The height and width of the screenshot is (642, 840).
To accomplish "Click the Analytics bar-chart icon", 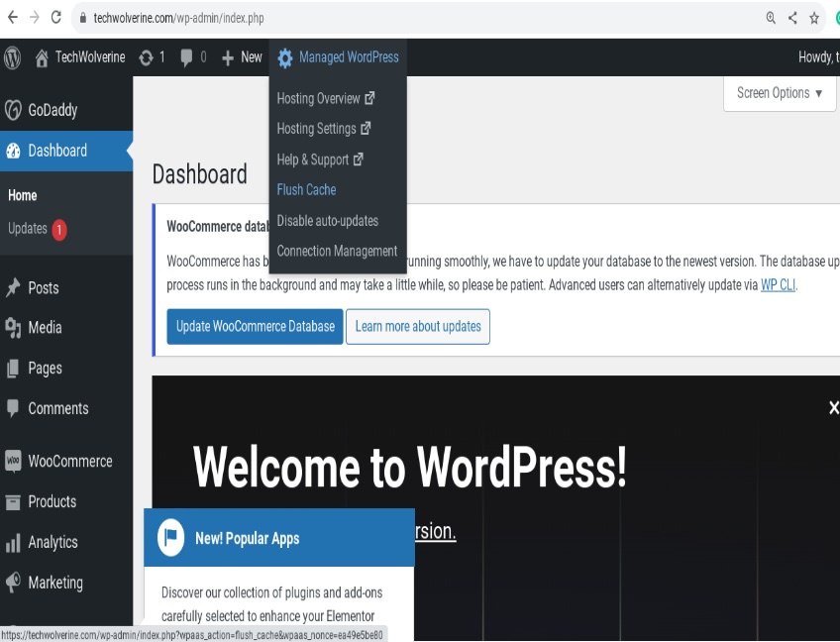I will pyautogui.click(x=13, y=542).
